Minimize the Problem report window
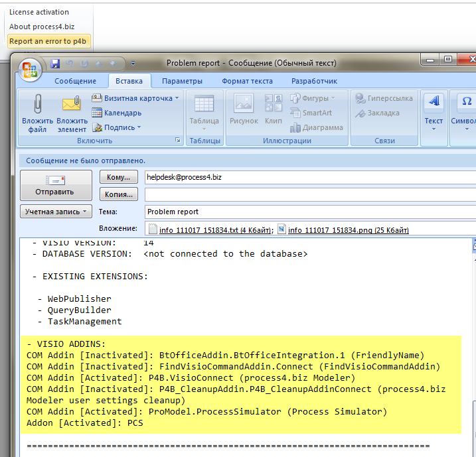Image resolution: width=476 pixels, height=457 pixels. [x=430, y=60]
